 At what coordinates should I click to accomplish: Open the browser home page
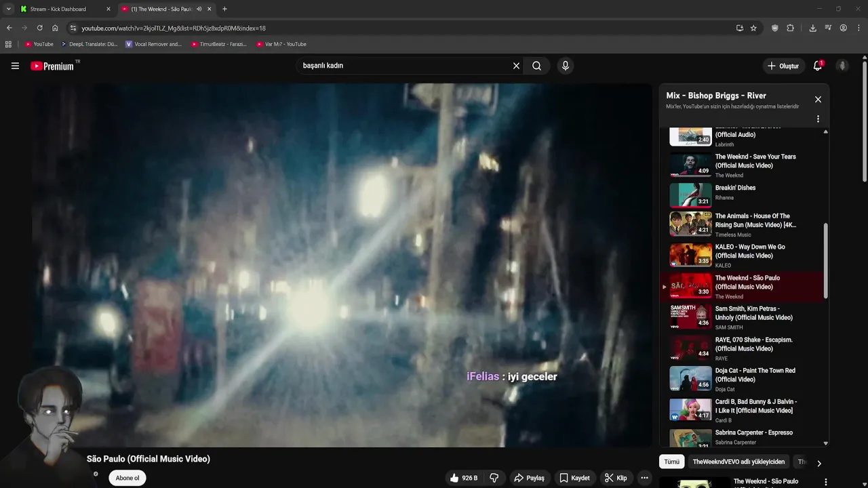tap(55, 28)
